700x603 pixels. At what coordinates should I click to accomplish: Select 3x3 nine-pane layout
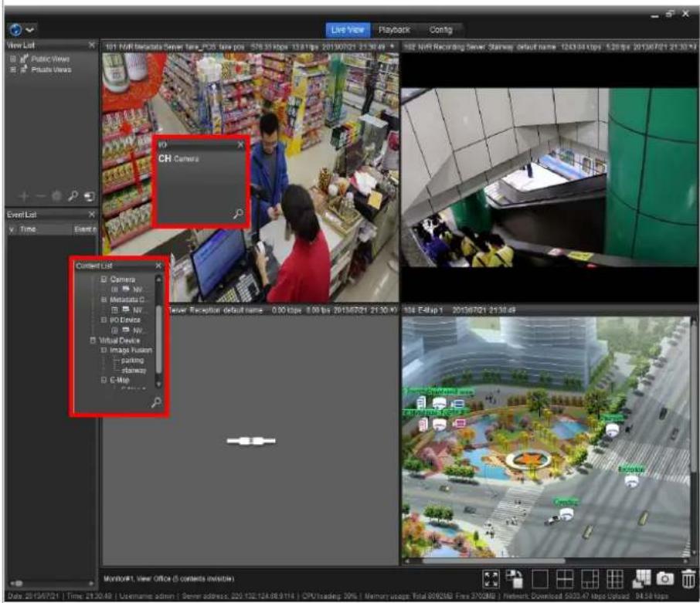click(614, 579)
